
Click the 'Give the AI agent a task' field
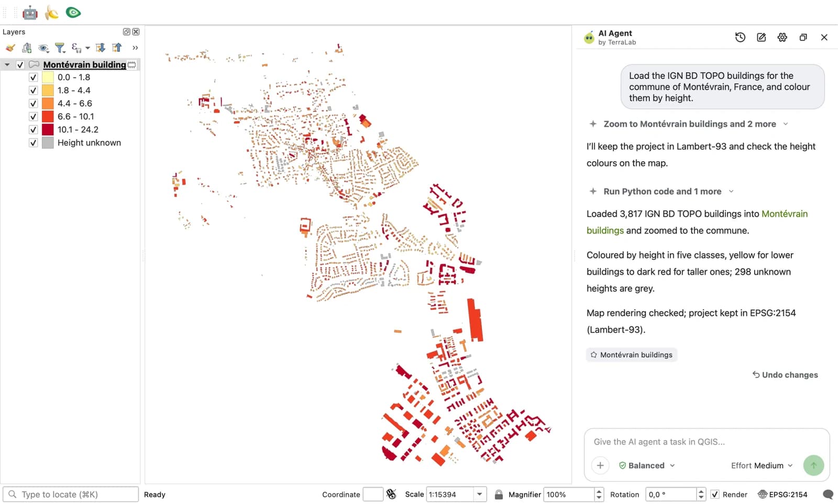(x=706, y=442)
